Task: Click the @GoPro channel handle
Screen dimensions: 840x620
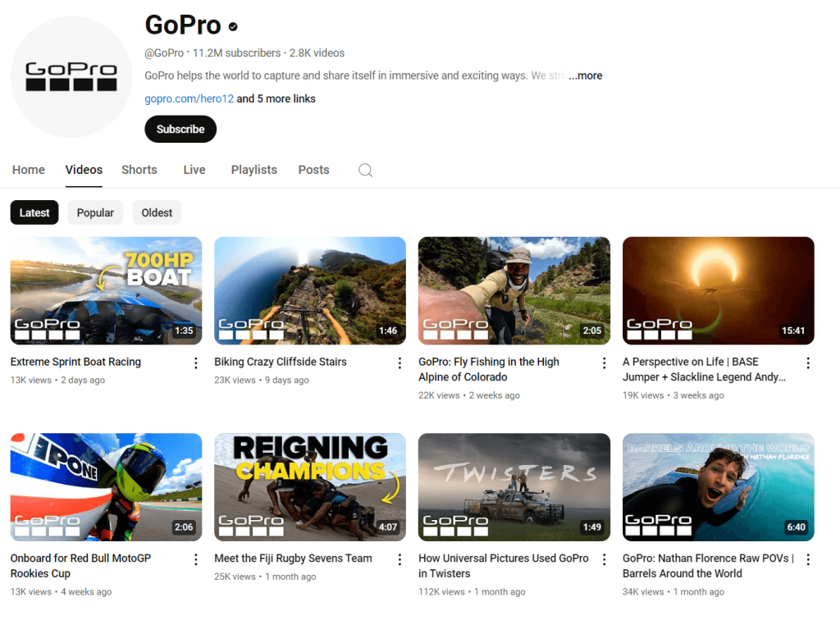Action: pos(163,52)
